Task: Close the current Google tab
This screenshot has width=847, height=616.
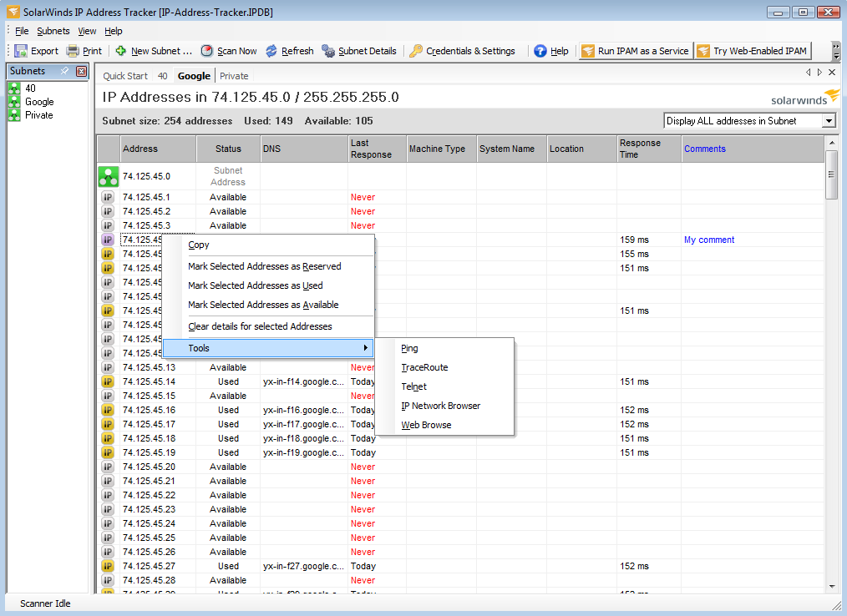Action: click(x=832, y=73)
